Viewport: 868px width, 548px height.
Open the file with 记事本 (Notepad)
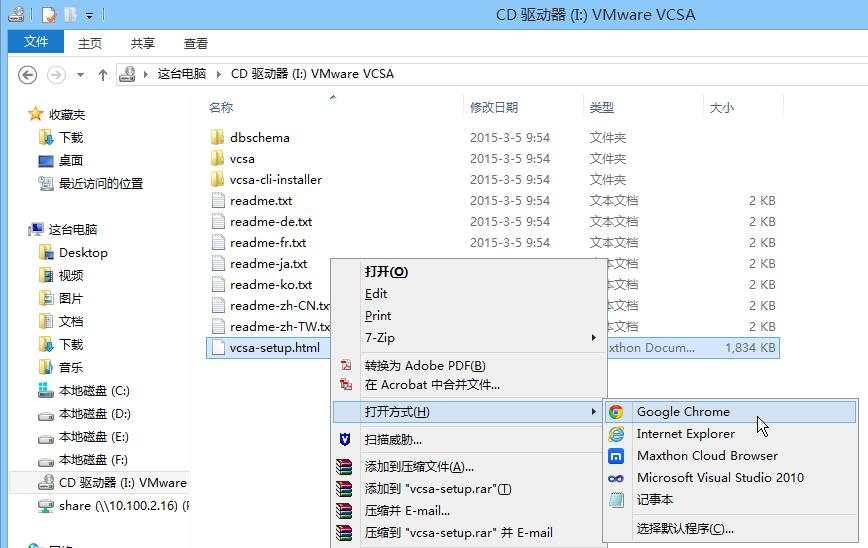point(730,499)
